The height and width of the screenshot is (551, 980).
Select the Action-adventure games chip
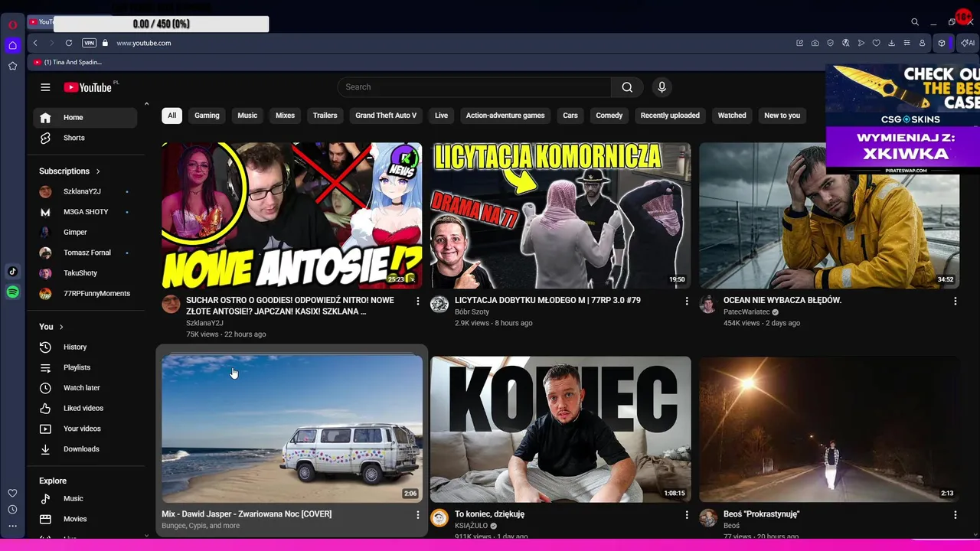point(505,116)
